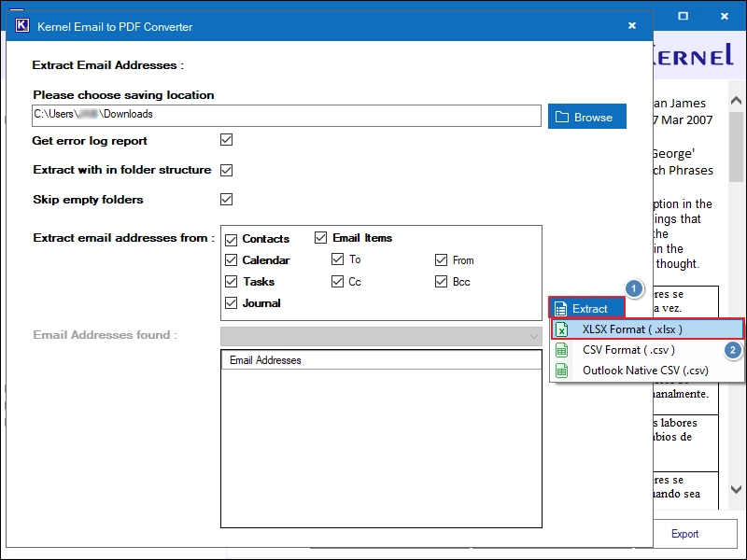Click the scroll up arrow in the preview pane

736,101
